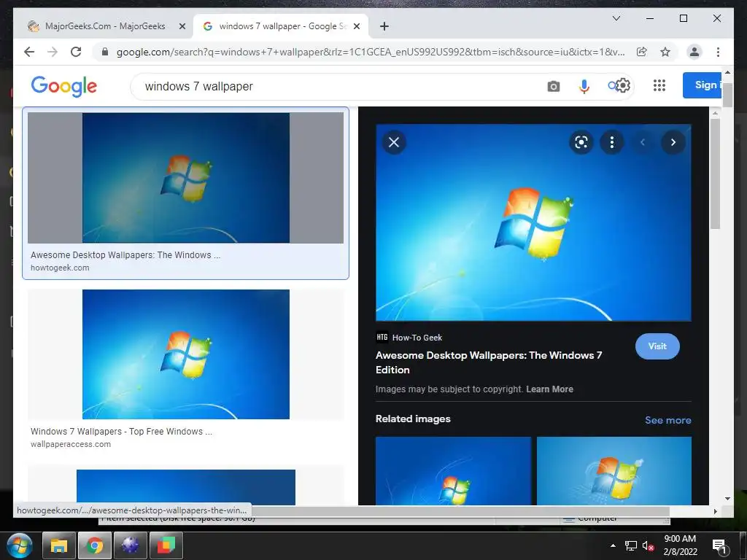
Task: Show hidden system tray icons
Action: [x=613, y=545]
